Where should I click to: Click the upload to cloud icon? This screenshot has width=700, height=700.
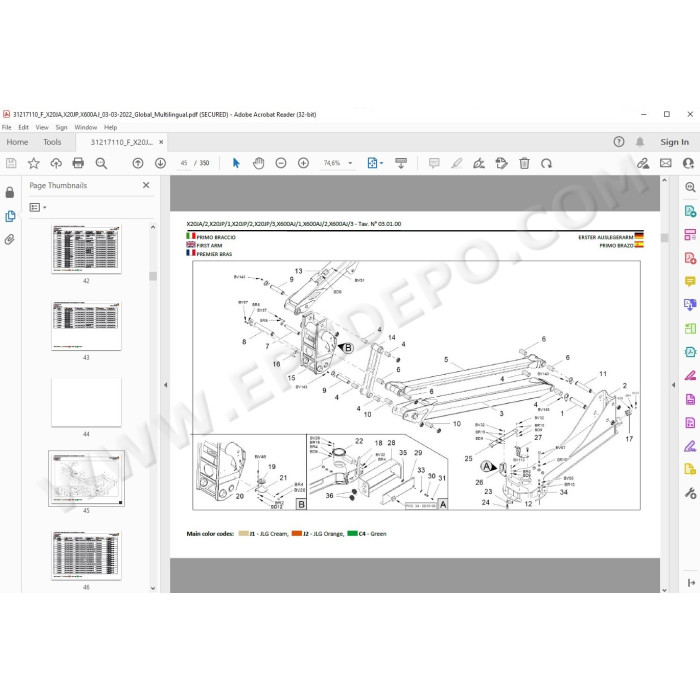pos(56,163)
